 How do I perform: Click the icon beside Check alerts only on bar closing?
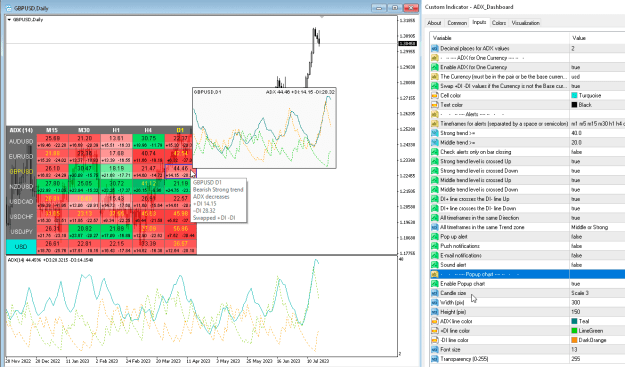click(x=435, y=152)
